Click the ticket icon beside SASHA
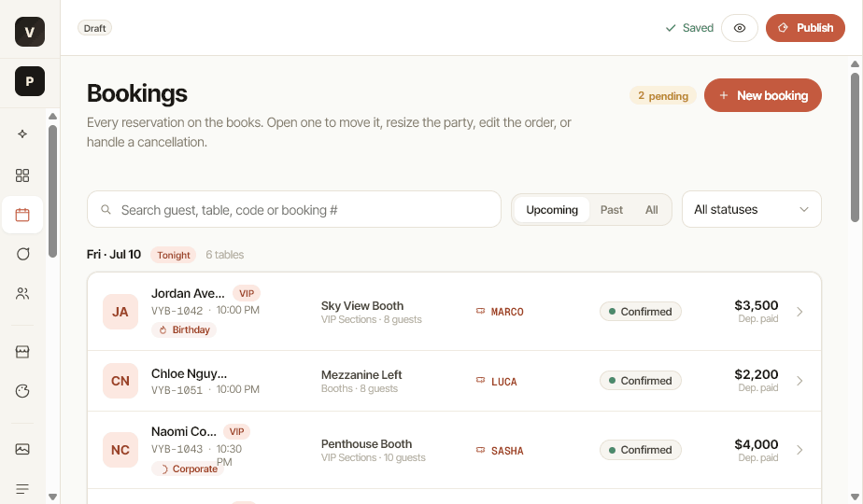Image resolution: width=863 pixels, height=504 pixels. 480,450
